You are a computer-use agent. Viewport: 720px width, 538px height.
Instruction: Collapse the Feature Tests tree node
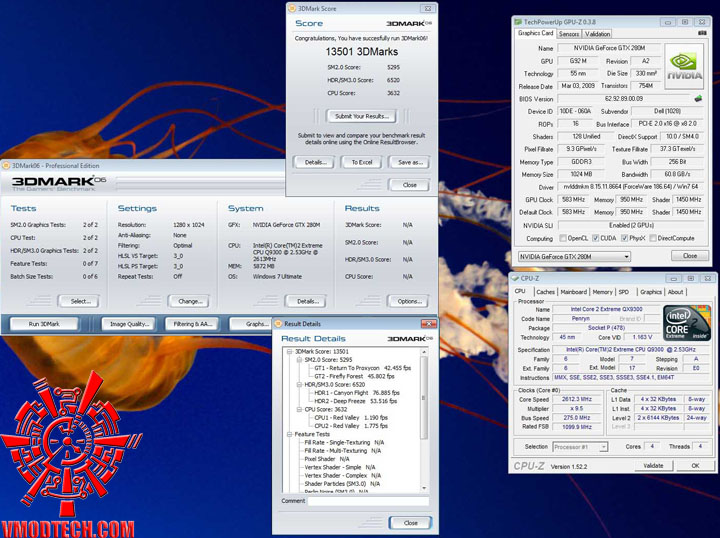coord(289,434)
